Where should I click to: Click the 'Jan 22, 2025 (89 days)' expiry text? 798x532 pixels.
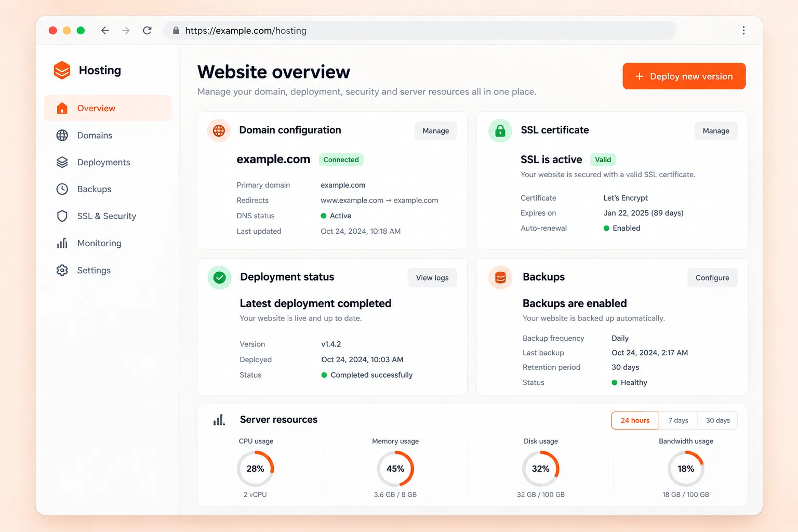[643, 213]
